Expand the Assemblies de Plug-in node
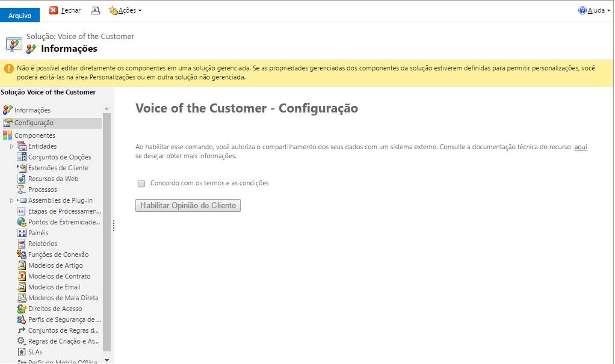Image resolution: width=615 pixels, height=364 pixels. [11, 200]
